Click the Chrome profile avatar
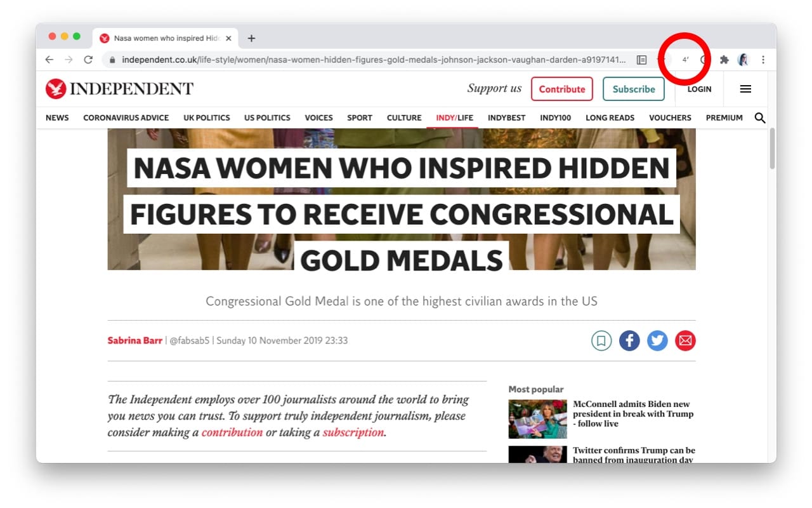 tap(743, 60)
